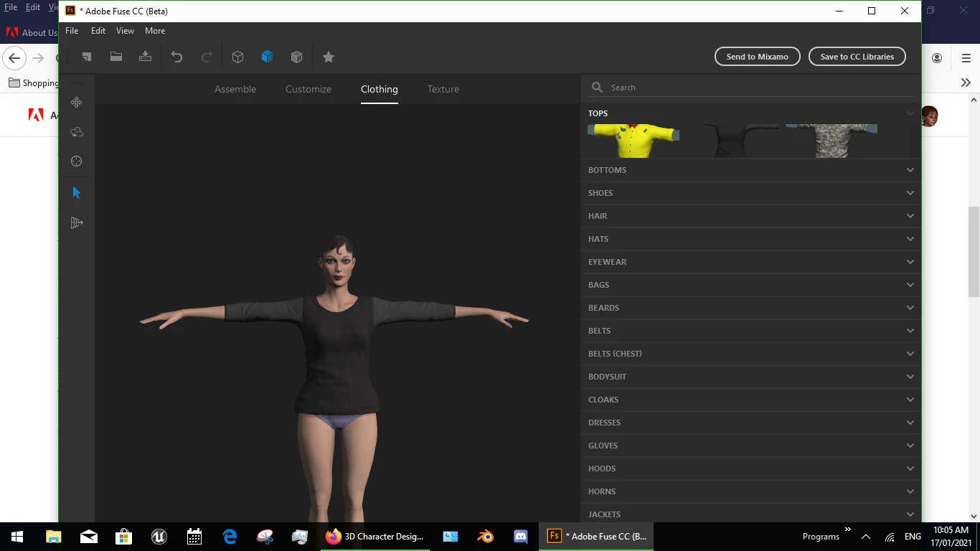
Task: Expand the HORNS category
Action: pyautogui.click(x=751, y=491)
